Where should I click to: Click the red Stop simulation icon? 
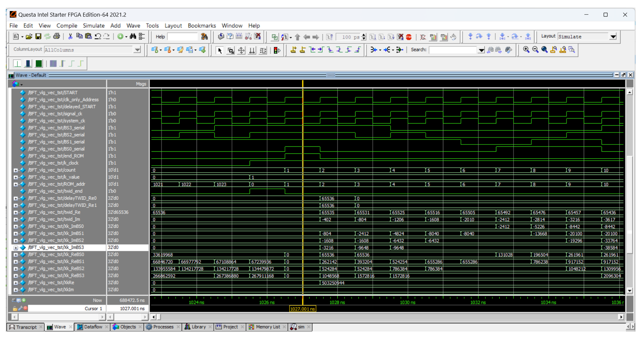click(x=408, y=37)
